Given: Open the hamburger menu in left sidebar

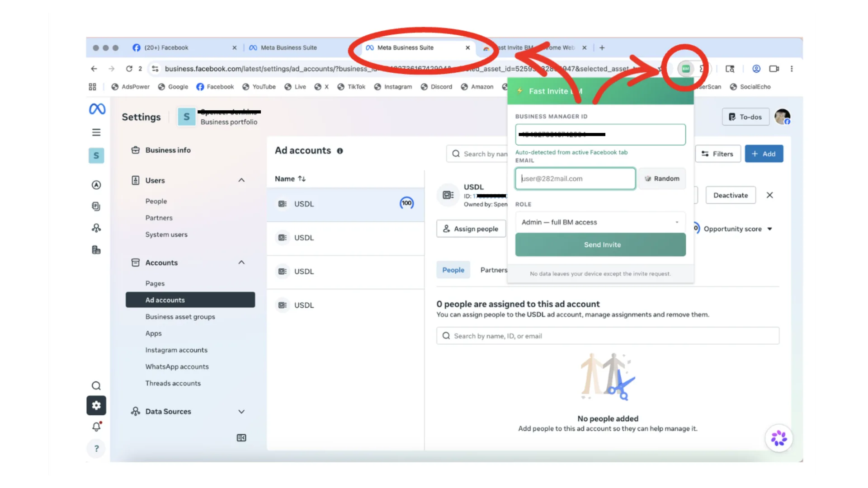Looking at the screenshot, I should click(96, 132).
